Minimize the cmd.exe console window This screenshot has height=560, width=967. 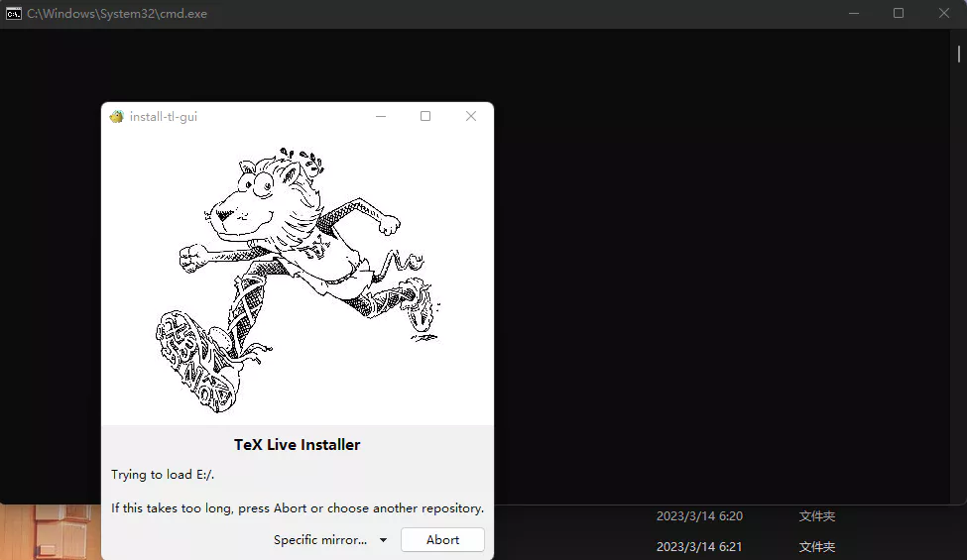click(854, 14)
